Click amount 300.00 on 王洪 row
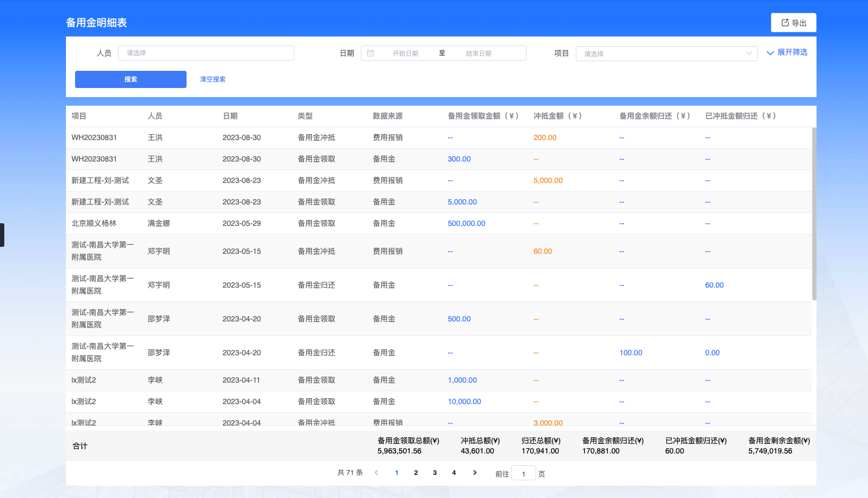 click(x=459, y=159)
